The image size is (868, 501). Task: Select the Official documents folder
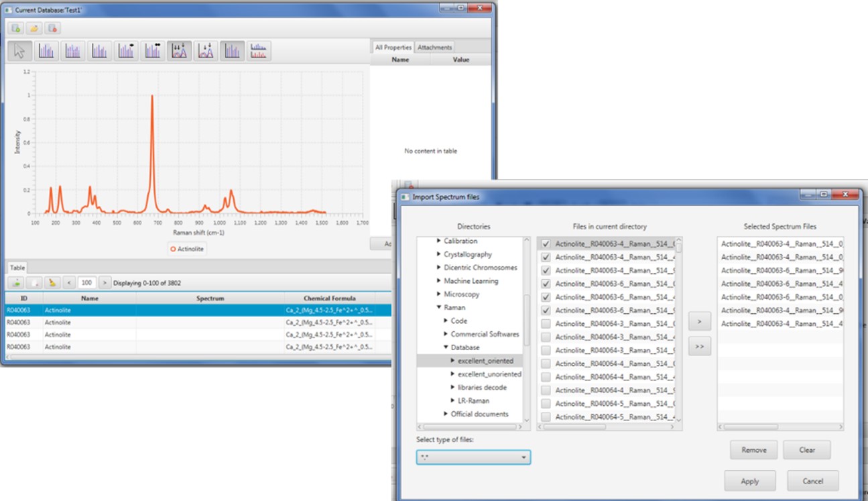[x=479, y=414]
